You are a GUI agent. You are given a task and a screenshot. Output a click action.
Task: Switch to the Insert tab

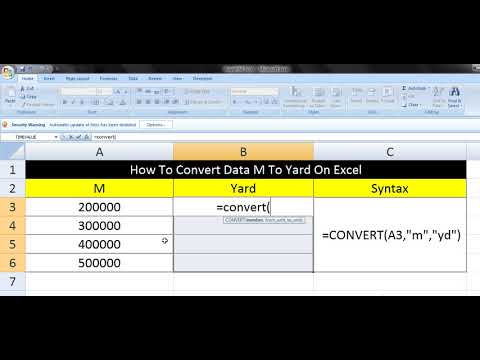point(49,79)
